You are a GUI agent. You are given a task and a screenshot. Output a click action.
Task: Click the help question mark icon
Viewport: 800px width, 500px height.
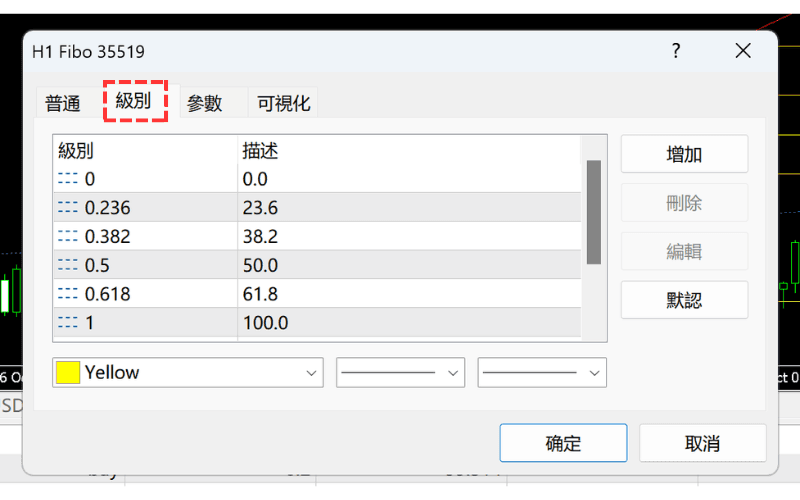click(x=676, y=51)
